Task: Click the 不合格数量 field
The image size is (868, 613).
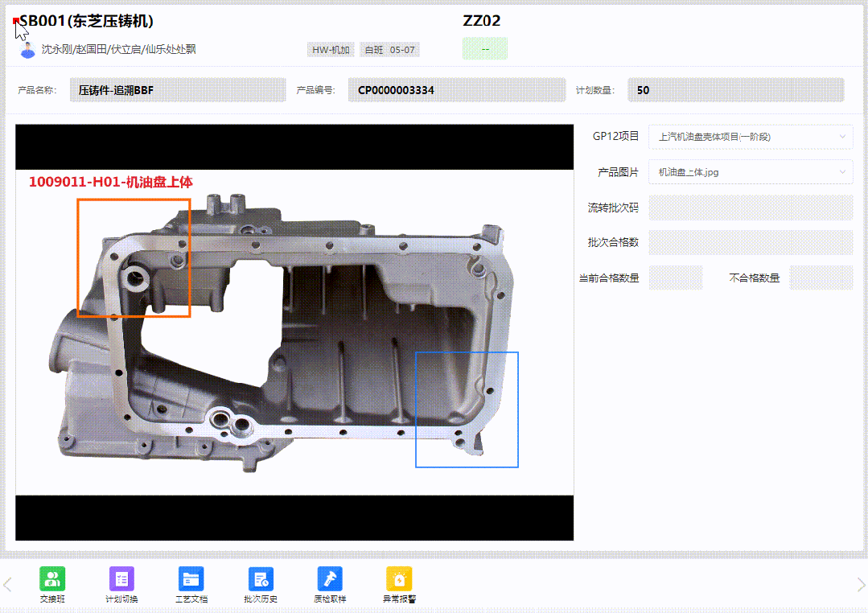Action: pyautogui.click(x=821, y=278)
